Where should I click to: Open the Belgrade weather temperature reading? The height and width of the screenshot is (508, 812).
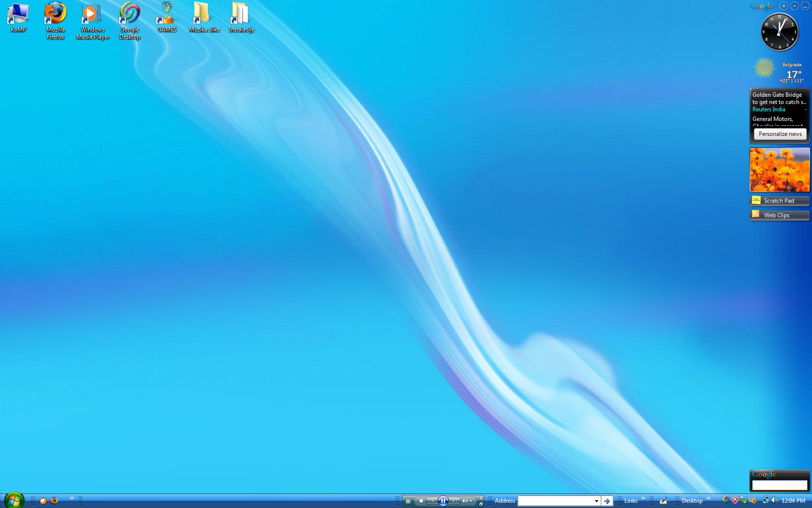pos(794,75)
